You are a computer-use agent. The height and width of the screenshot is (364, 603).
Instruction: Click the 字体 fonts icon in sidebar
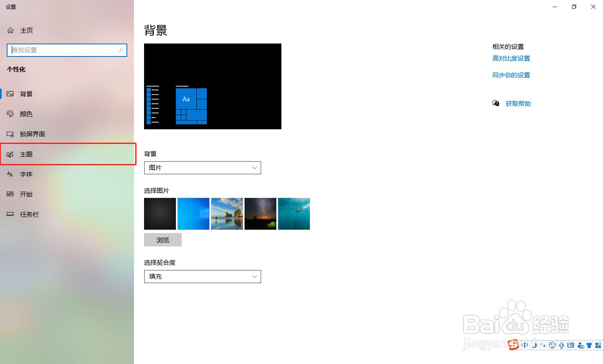tap(10, 174)
